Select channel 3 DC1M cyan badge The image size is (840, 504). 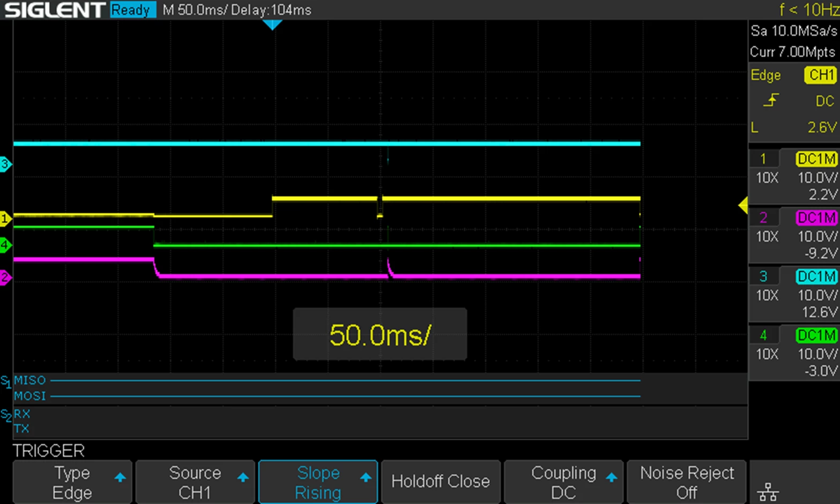[816, 277]
